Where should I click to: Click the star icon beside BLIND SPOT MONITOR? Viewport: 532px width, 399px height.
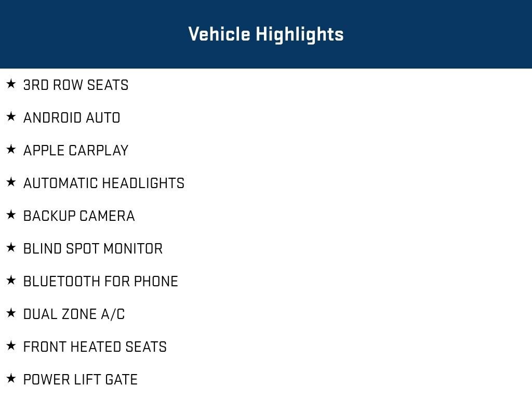11,248
